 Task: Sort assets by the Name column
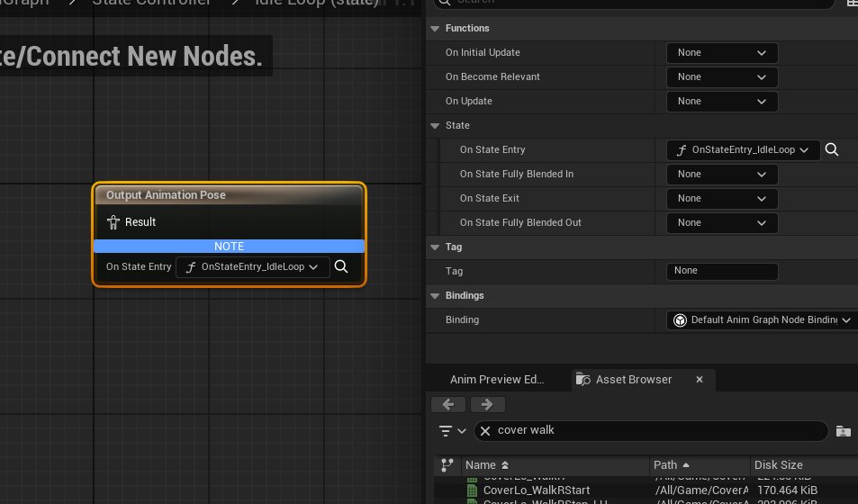(x=555, y=464)
